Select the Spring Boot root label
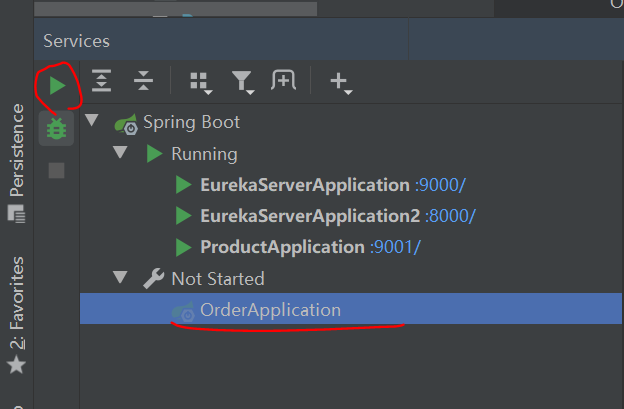 coord(191,122)
